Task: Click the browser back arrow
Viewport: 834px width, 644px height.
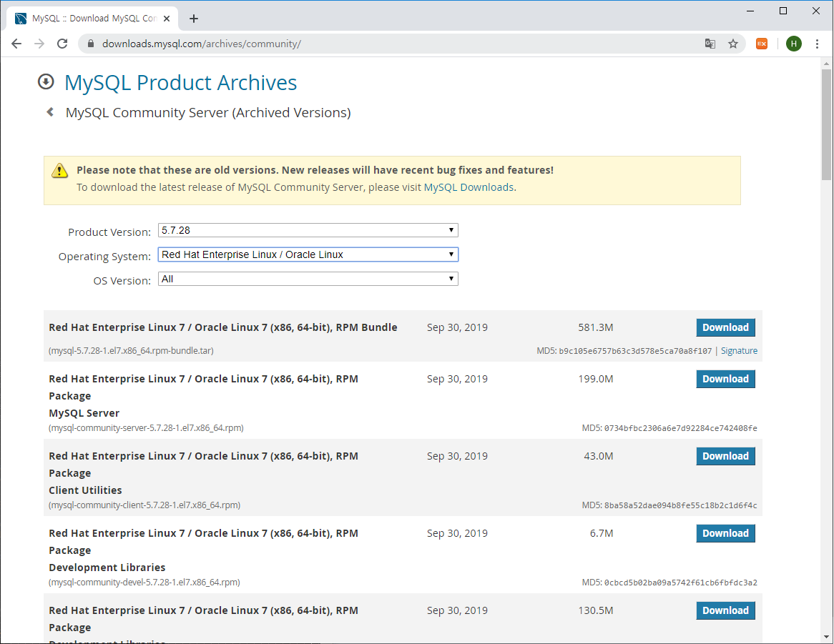Action: coord(16,44)
